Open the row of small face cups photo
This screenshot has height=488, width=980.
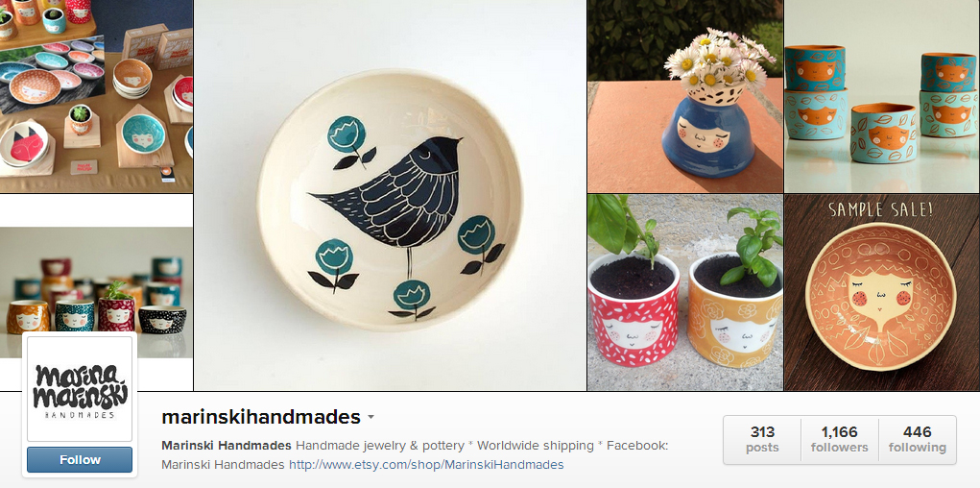tap(96, 292)
